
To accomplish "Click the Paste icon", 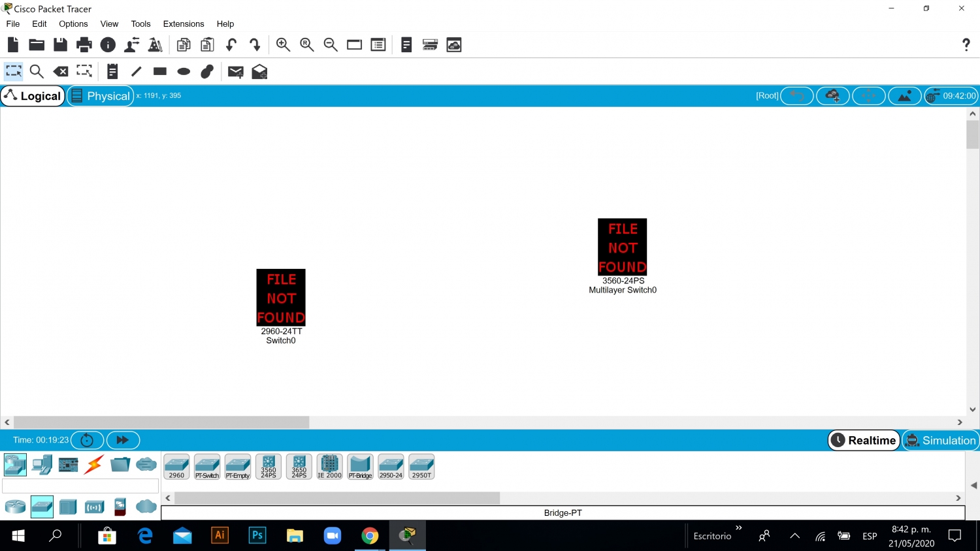I will coord(207,44).
